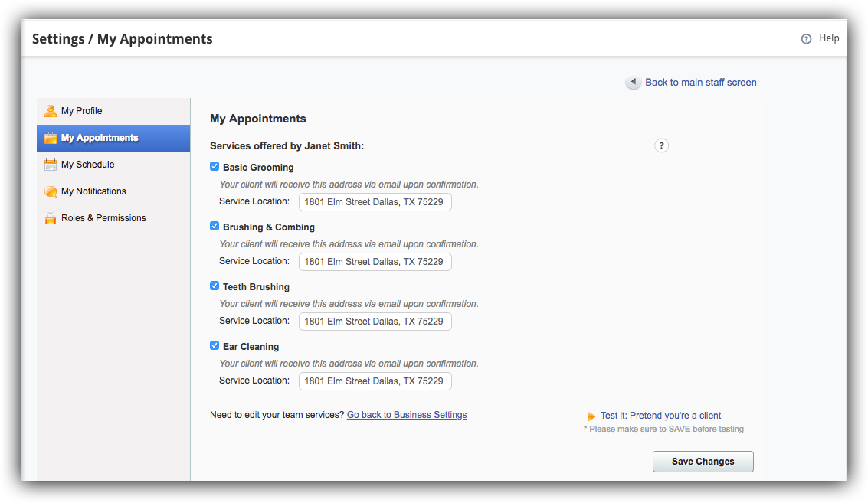
Task: Click the Save Changes button
Action: 703,462
